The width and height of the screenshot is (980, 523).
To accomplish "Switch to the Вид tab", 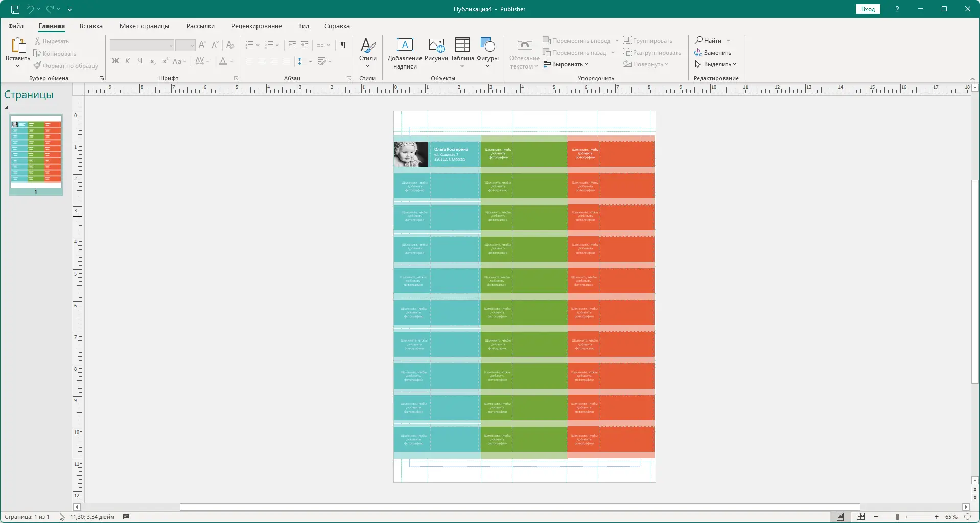I will click(x=304, y=26).
